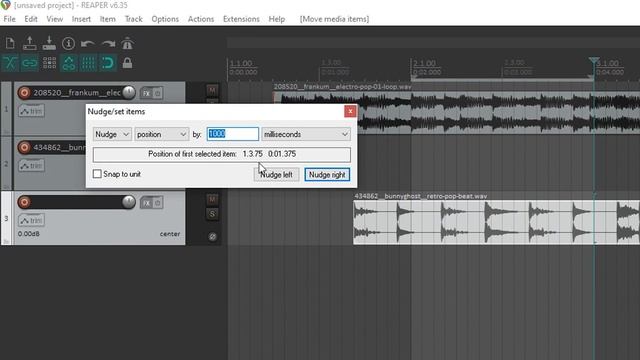Click track 3 0.00dB volume label
This screenshot has height=360, width=640.
[29, 234]
